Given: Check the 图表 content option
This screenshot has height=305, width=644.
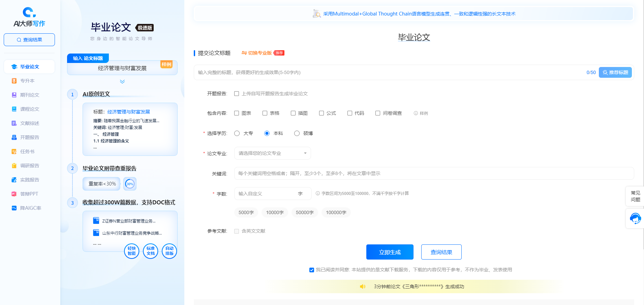Looking at the screenshot, I should [x=236, y=113].
